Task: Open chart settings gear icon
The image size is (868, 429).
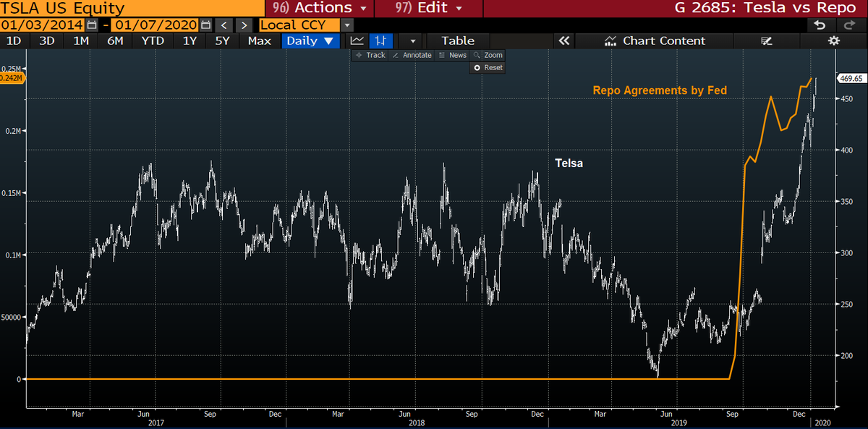Action: coord(834,41)
